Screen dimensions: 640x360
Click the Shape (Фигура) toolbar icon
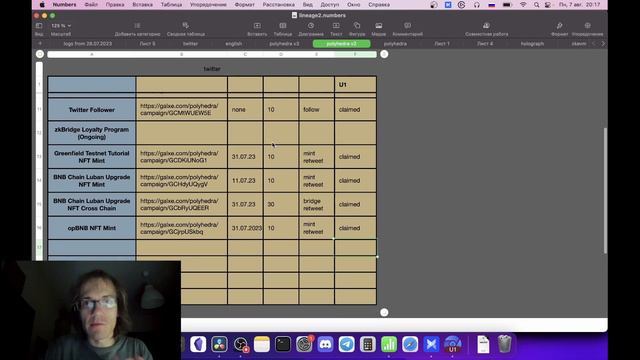point(357,26)
